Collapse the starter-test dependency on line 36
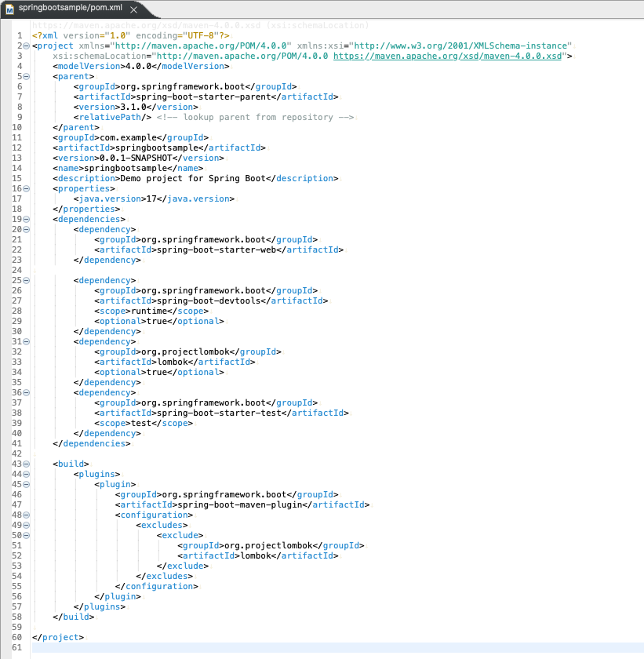The height and width of the screenshot is (659, 644). point(27,393)
